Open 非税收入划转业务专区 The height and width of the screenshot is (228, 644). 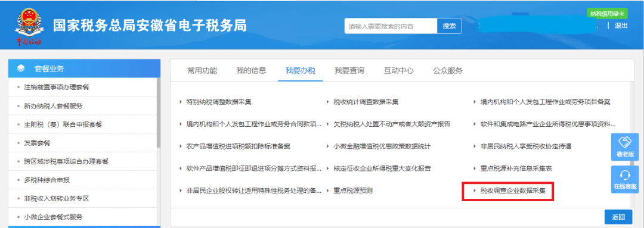tap(56, 198)
